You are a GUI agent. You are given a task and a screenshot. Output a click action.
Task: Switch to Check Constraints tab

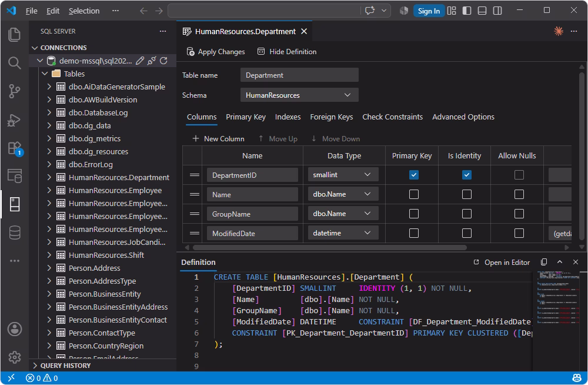pyautogui.click(x=392, y=117)
